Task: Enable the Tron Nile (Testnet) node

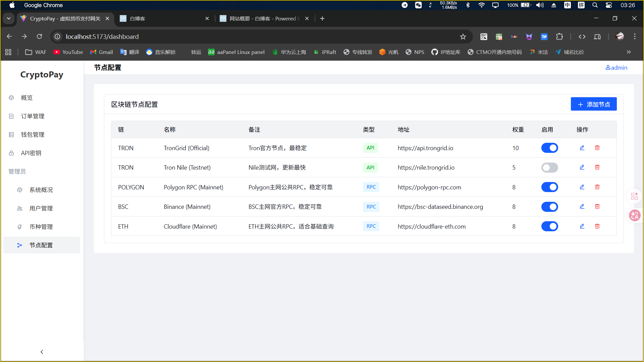Action: tap(549, 167)
